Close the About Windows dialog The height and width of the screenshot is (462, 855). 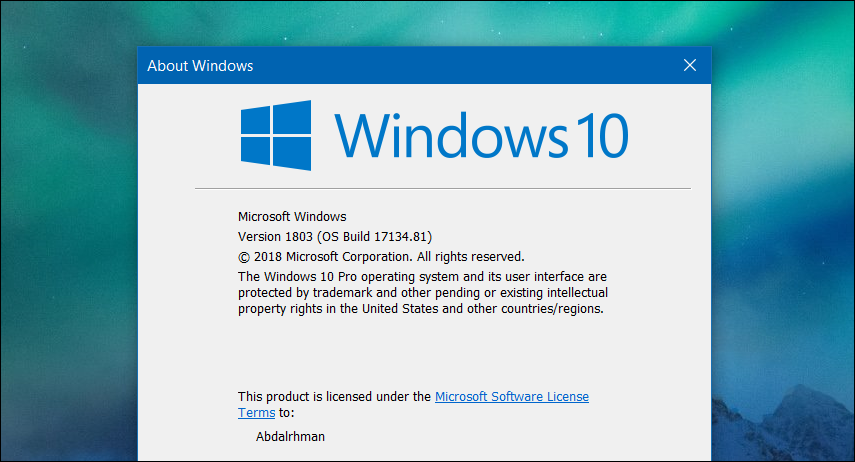point(690,65)
